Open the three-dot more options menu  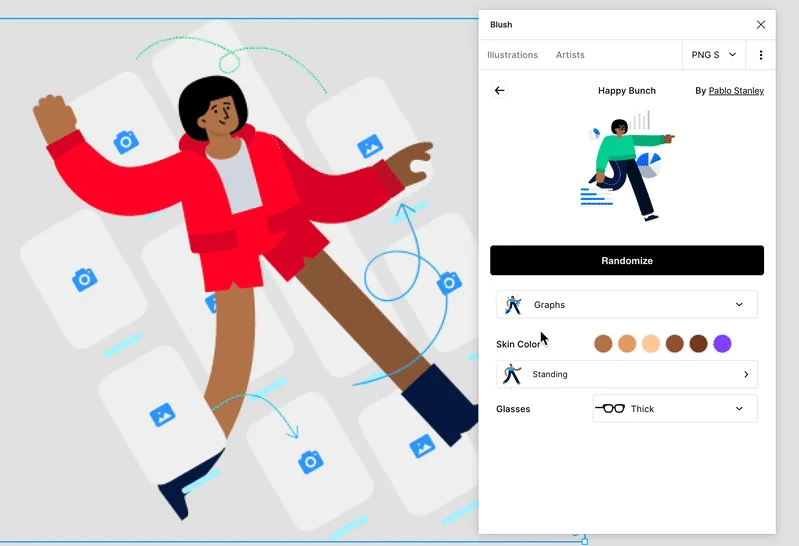coord(761,55)
